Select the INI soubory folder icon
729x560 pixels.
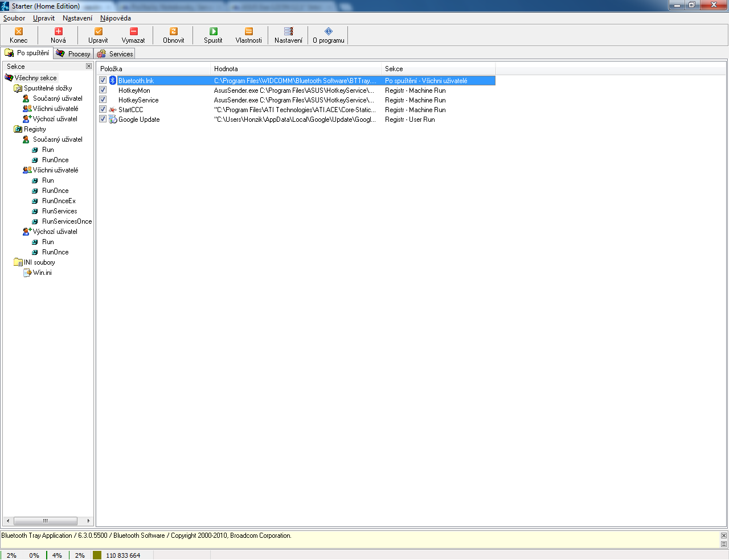click(18, 262)
